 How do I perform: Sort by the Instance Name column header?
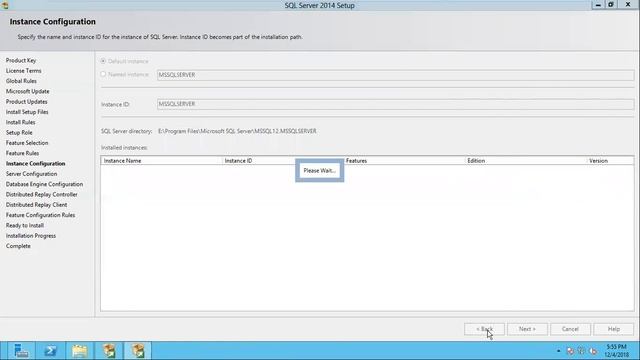[x=162, y=161]
